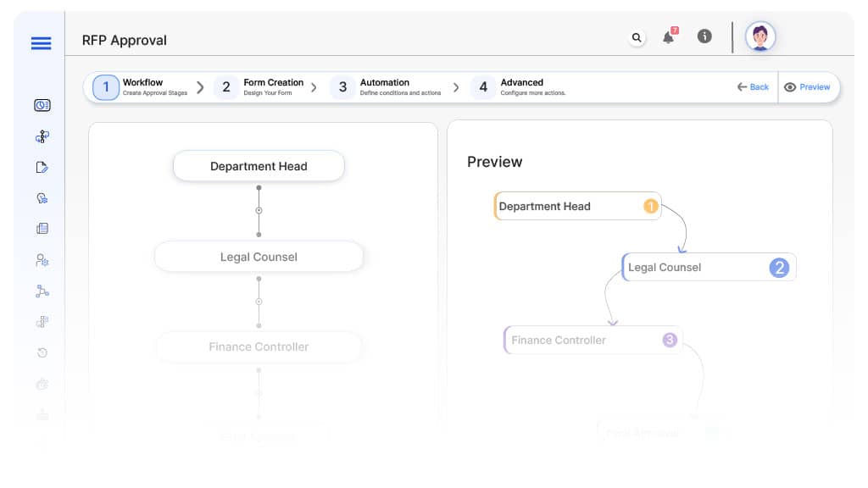Add step between Legal Counsel and Finance Controller
Image resolution: width=868 pixels, height=488 pixels.
tap(259, 302)
